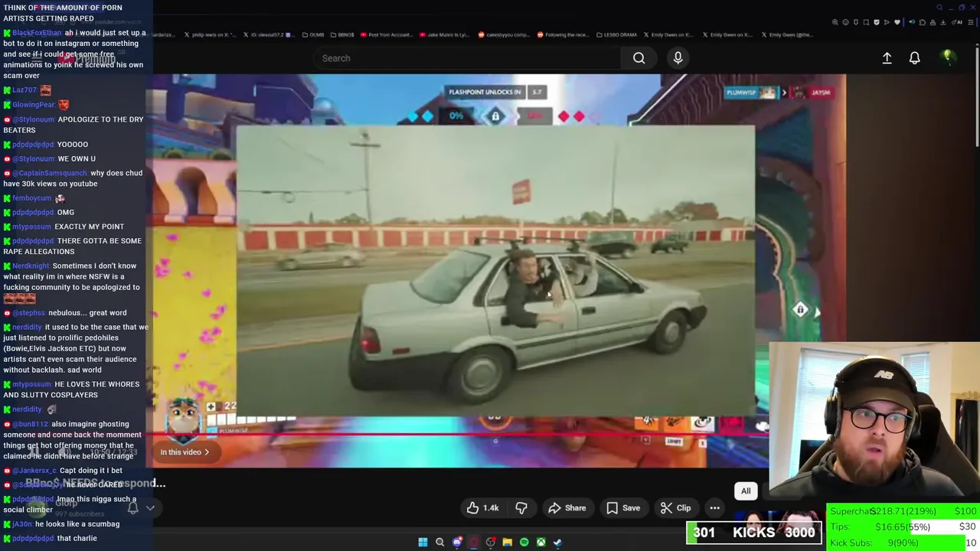The height and width of the screenshot is (551, 980).
Task: Click the KICKS 301 of 3000 goal bar
Action: point(754,533)
